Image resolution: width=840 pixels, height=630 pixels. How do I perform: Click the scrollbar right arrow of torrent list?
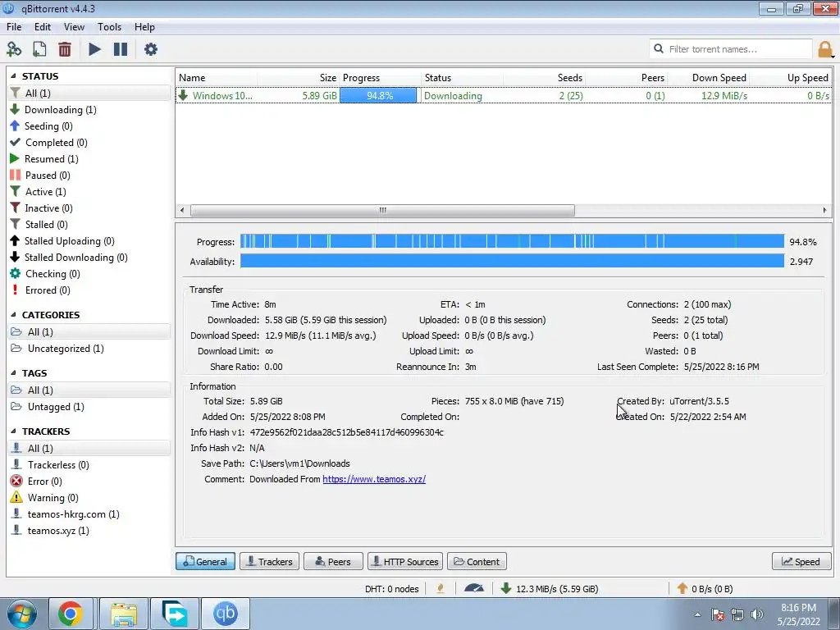click(824, 210)
